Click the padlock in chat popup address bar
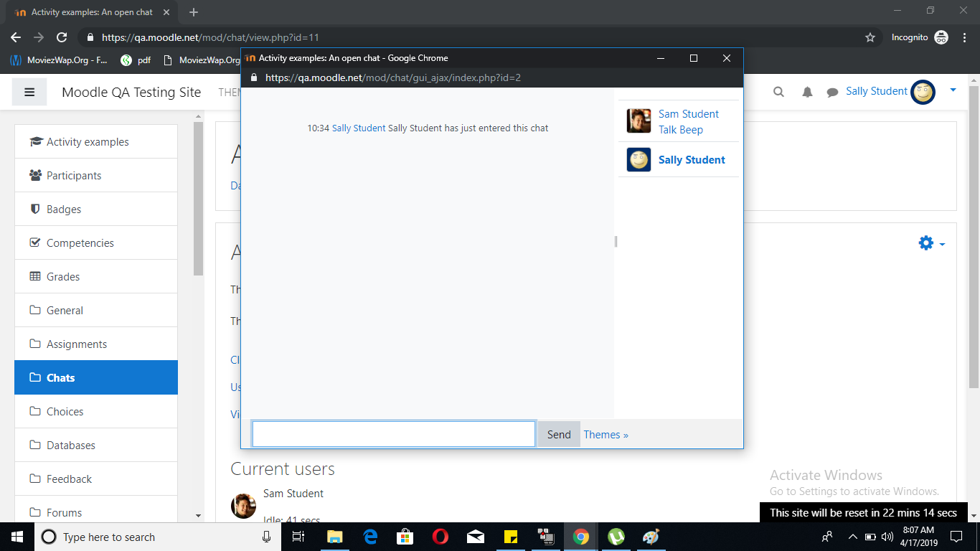980x551 pixels. pos(253,77)
